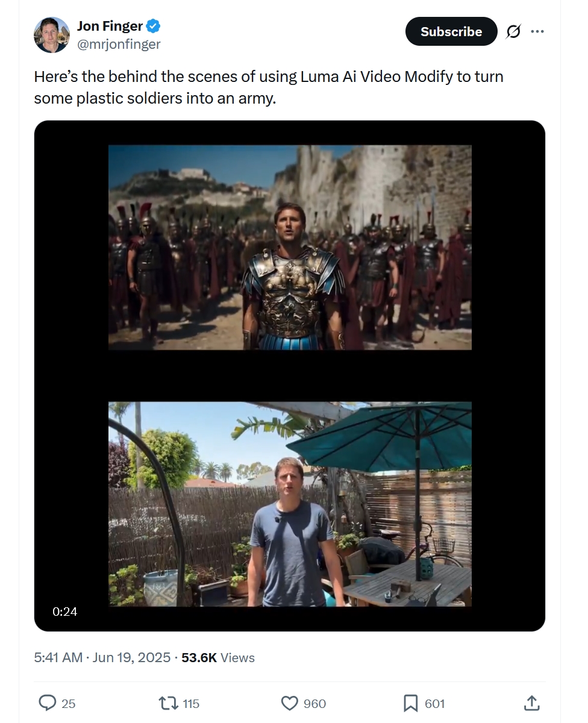Open the share upload icon
This screenshot has height=723, width=588.
(x=531, y=703)
